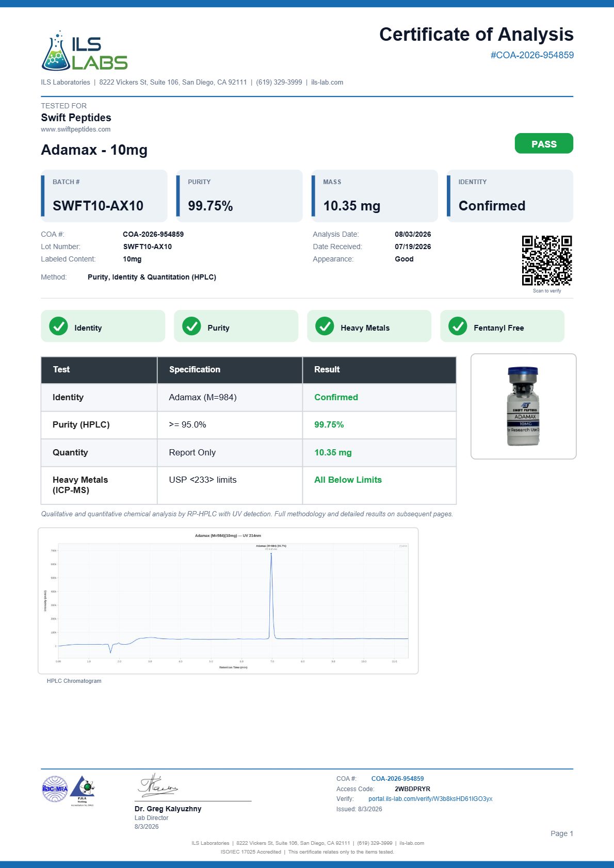Click the www.swiftpeptides.com link
Image resolution: width=614 pixels, height=868 pixels.
76,129
